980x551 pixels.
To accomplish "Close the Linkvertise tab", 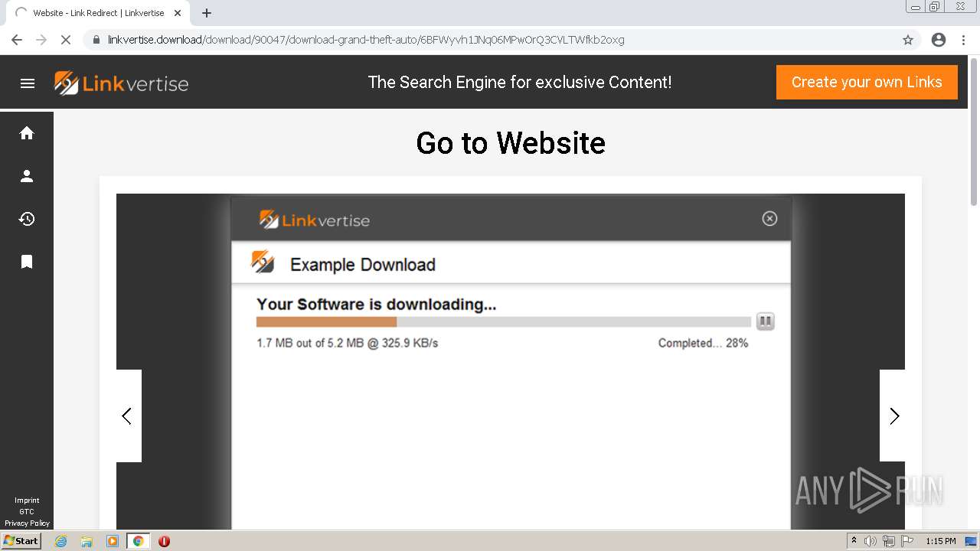I will coord(178,13).
